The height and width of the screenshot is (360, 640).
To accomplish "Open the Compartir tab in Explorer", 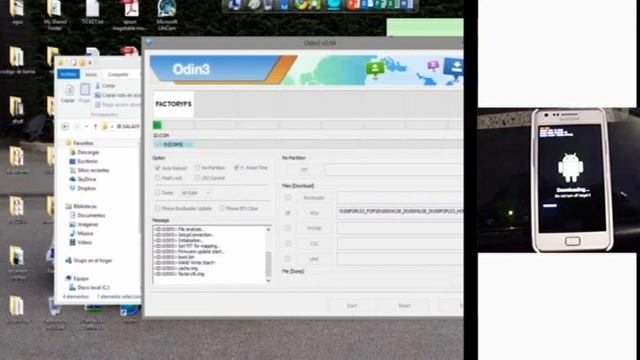I will tap(118, 74).
